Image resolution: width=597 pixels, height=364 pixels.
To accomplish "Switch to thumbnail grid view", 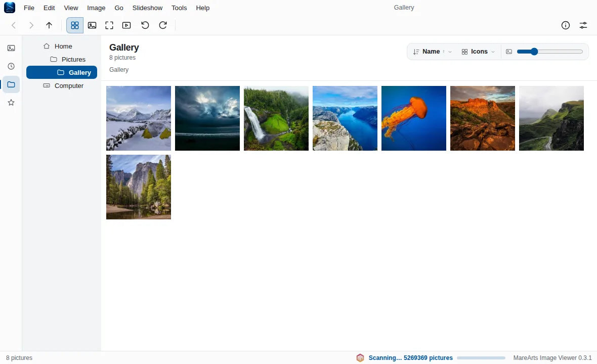I will point(75,25).
